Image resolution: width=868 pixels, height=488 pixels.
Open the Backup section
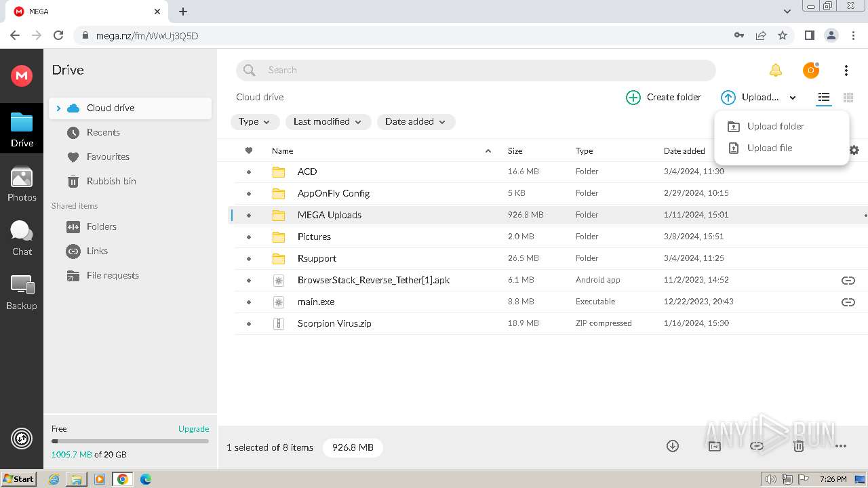coord(22,293)
